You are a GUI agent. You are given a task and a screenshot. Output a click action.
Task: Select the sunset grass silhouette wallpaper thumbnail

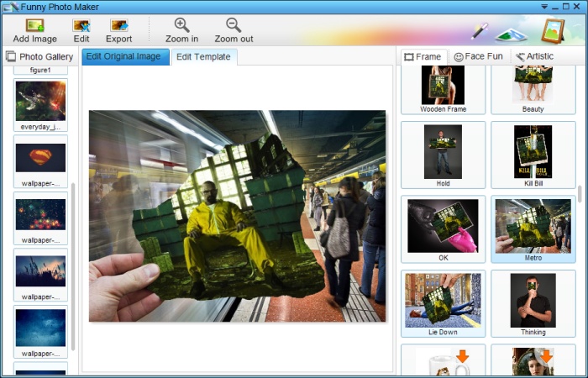tap(40, 275)
